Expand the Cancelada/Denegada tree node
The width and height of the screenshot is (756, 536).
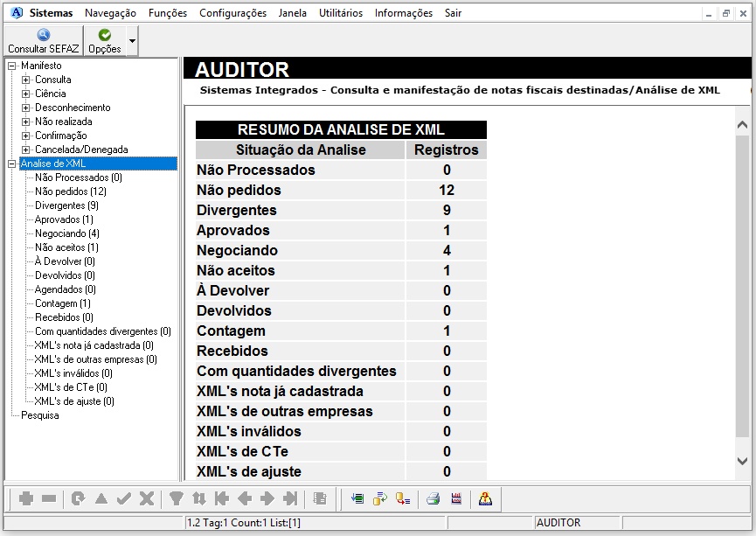pos(26,150)
